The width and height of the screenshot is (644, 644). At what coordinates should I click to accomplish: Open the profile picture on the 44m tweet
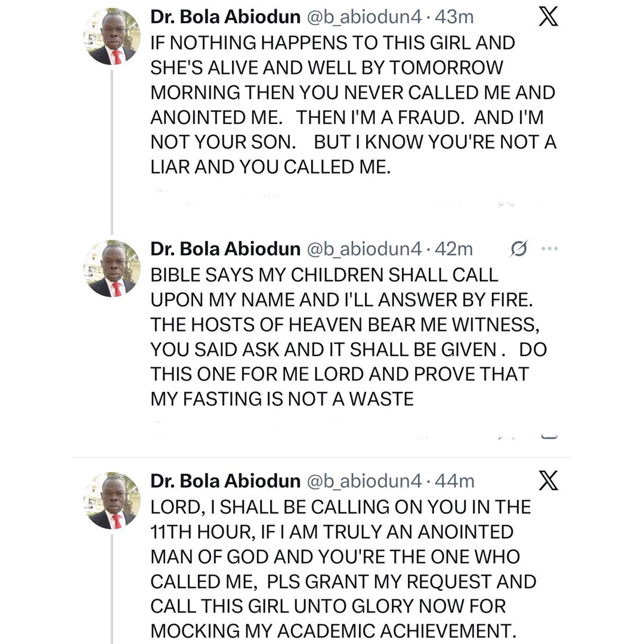(x=111, y=500)
